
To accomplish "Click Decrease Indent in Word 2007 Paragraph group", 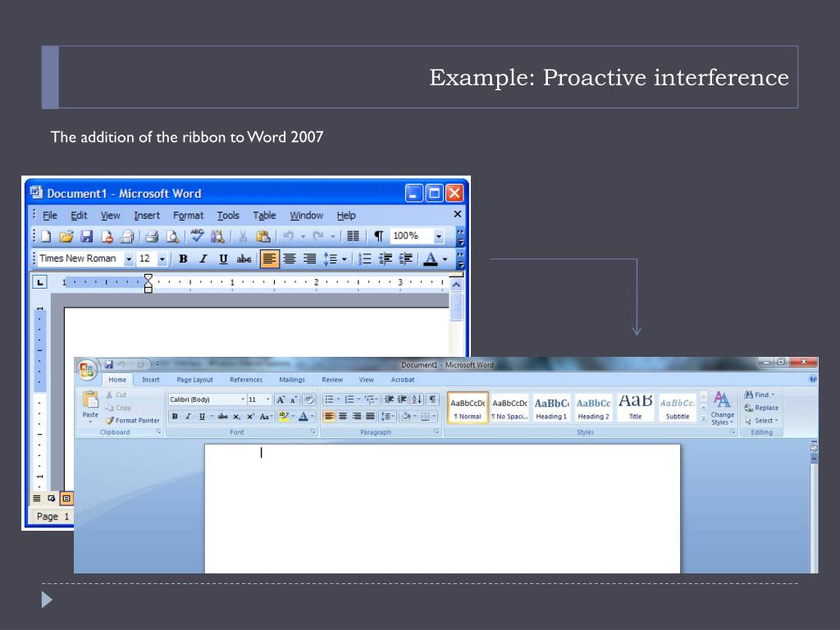I will click(390, 399).
